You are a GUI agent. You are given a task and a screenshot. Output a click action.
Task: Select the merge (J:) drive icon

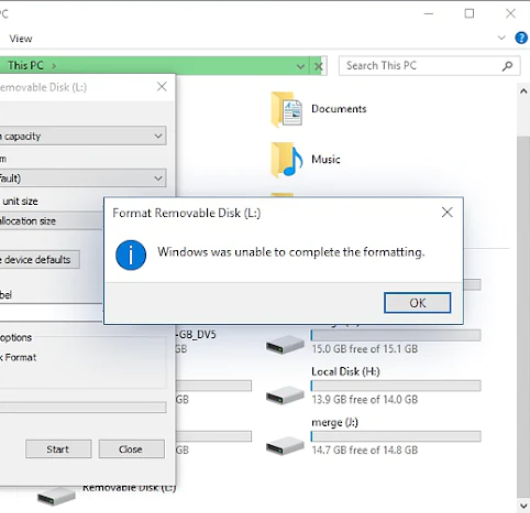click(285, 446)
